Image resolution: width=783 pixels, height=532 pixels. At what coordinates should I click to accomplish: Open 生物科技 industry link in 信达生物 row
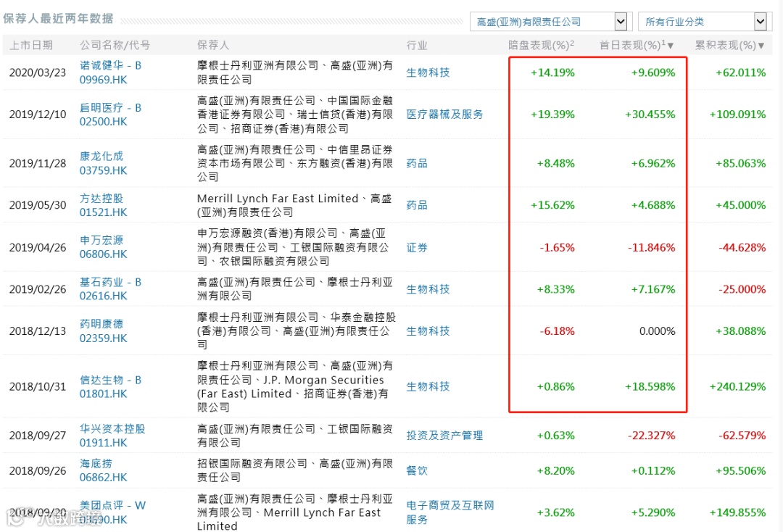pyautogui.click(x=428, y=387)
